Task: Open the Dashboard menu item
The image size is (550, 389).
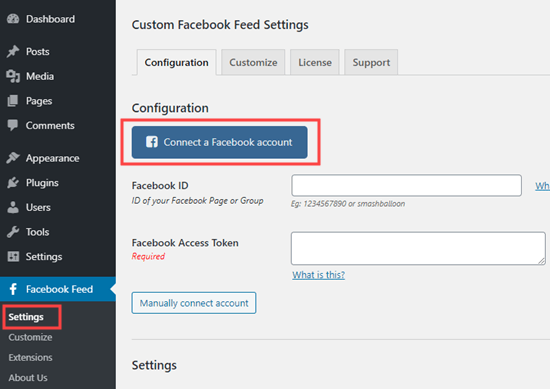Action: click(x=58, y=19)
